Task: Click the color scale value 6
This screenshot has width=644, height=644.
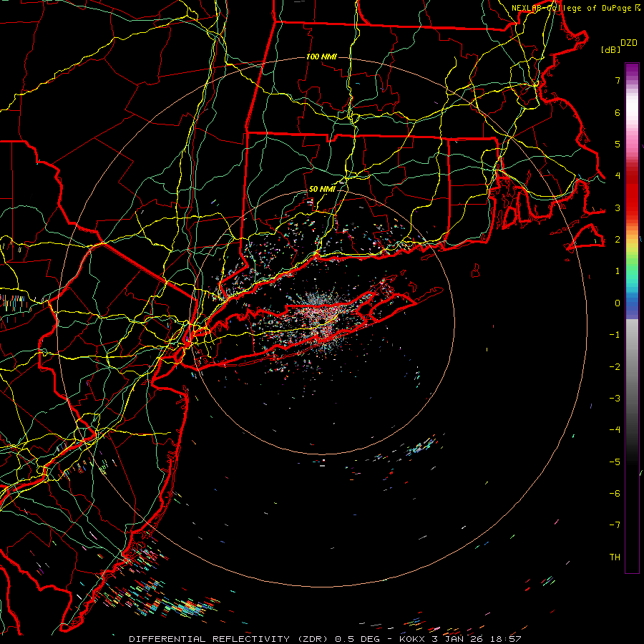Action: pyautogui.click(x=618, y=112)
